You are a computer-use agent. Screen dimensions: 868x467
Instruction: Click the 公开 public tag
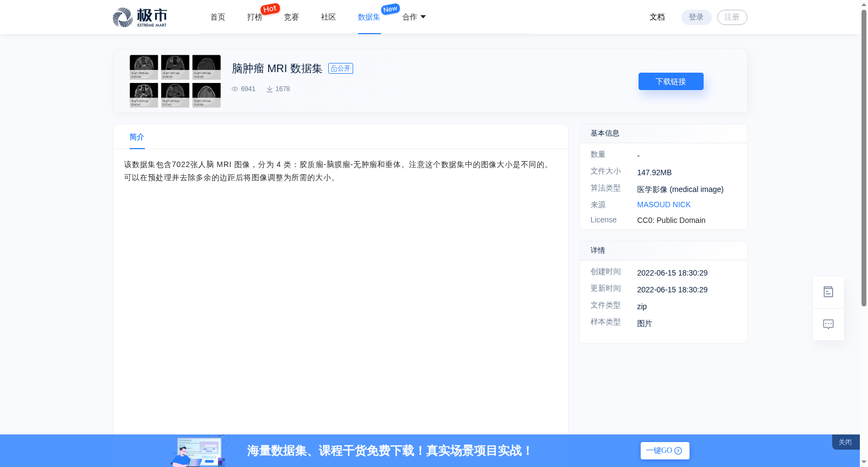coord(341,68)
